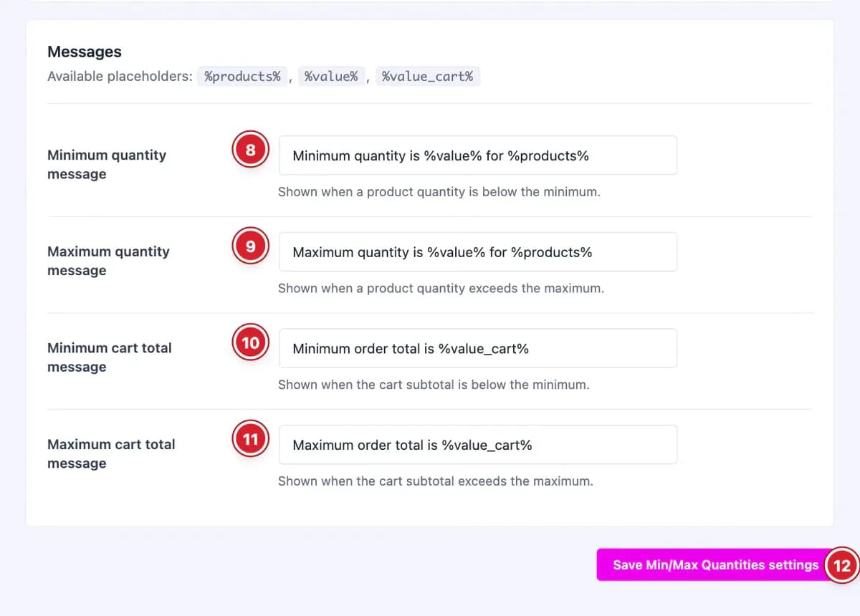Select hint "Shown when the cart subtotal exceeds the maximum."

(x=436, y=481)
